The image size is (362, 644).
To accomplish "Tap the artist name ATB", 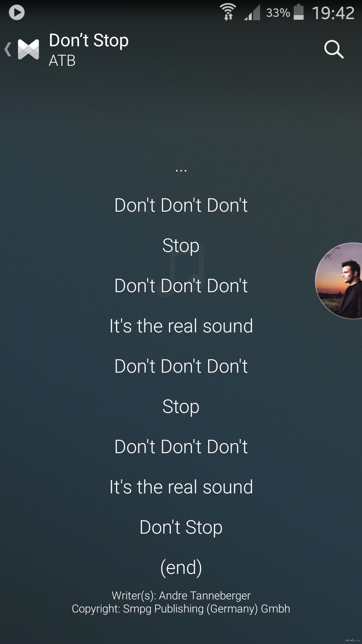I will click(x=62, y=61).
